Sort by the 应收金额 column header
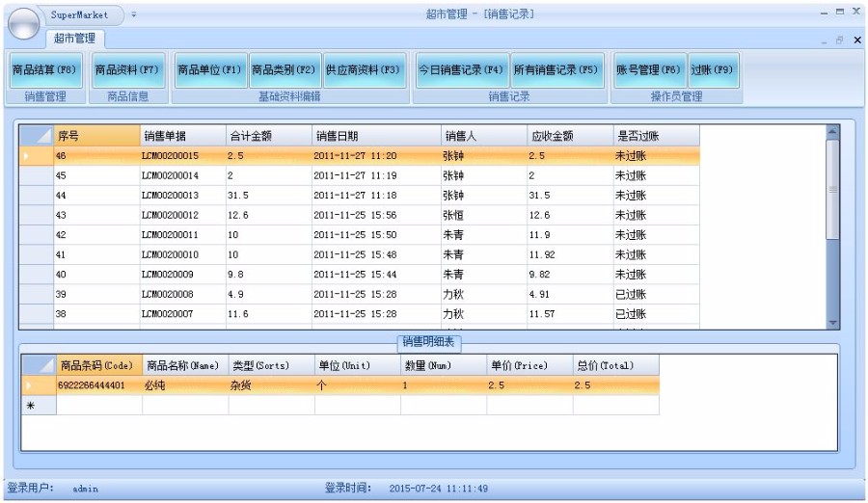Screen dimensions: 868x503 click(570, 136)
